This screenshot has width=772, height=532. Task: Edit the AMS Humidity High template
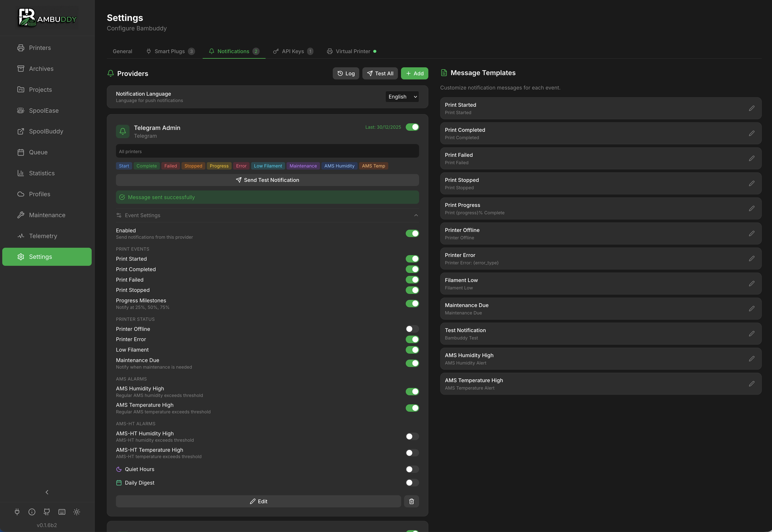click(752, 358)
